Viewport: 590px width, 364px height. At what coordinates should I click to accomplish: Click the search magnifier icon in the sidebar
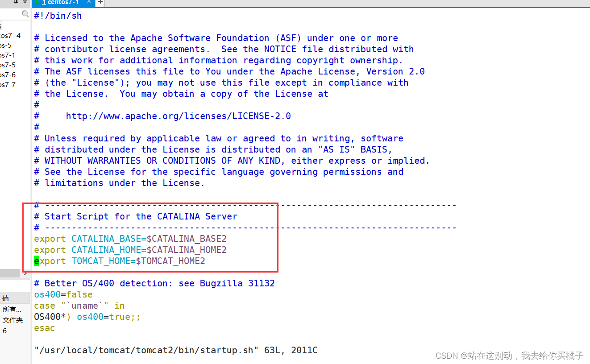(x=25, y=14)
